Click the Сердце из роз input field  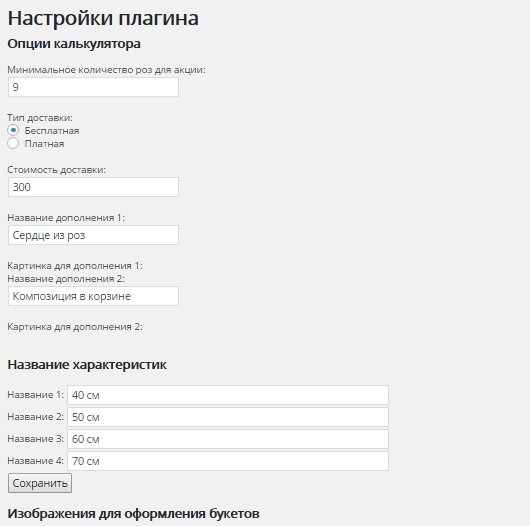[x=93, y=235]
